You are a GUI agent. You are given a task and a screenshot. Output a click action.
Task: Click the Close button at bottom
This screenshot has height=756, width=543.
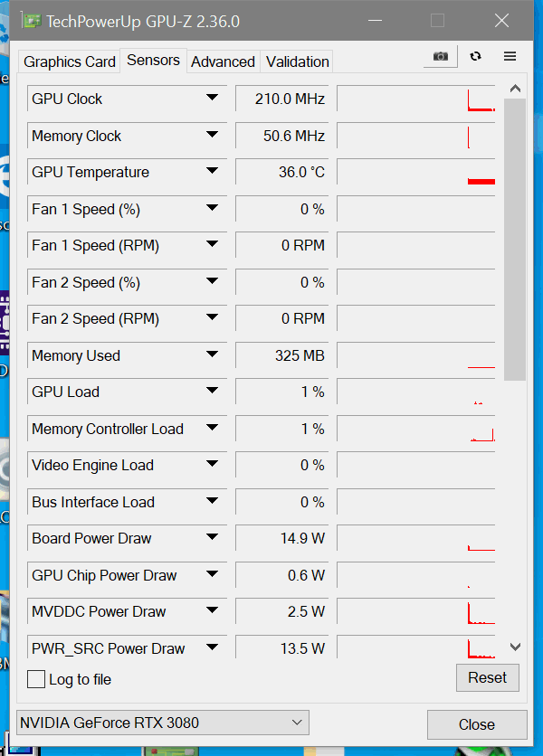point(476,724)
